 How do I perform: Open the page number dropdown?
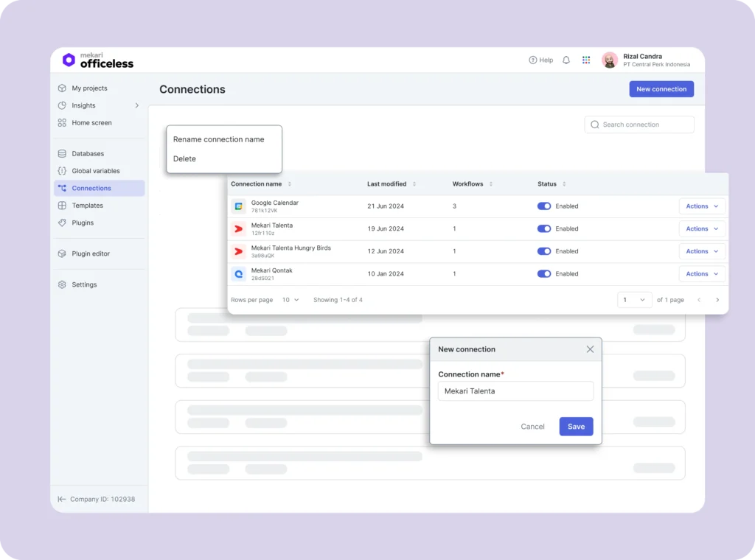(x=634, y=300)
